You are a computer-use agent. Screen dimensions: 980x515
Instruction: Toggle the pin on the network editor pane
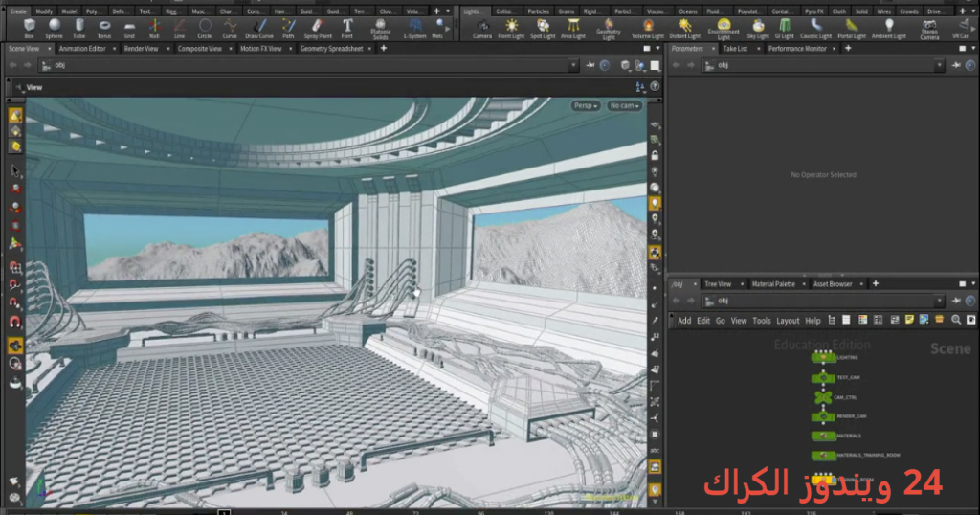(x=957, y=301)
